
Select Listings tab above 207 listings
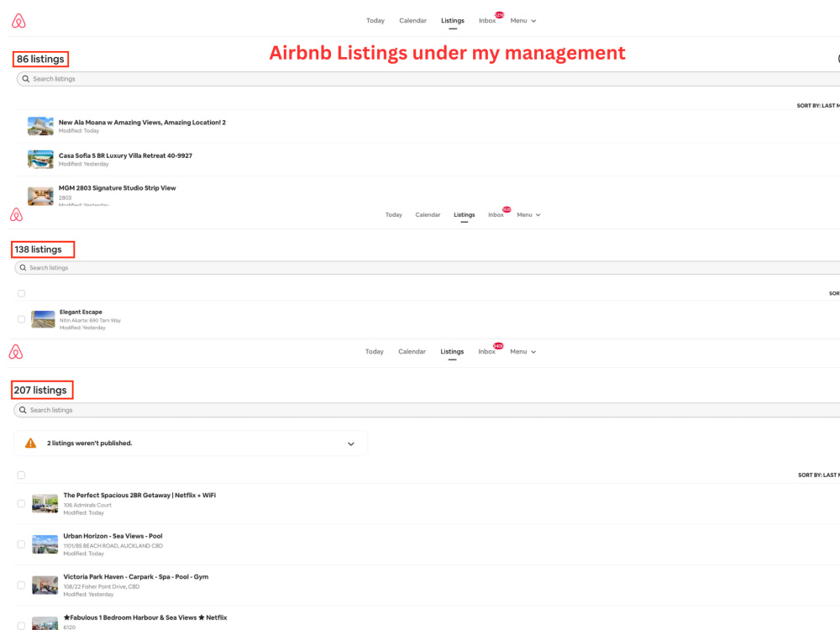point(452,352)
